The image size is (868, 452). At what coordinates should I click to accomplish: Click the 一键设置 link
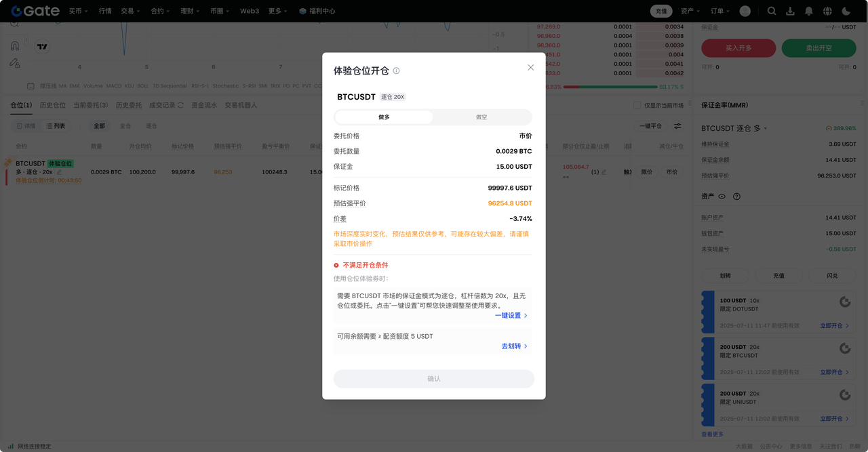pyautogui.click(x=511, y=315)
